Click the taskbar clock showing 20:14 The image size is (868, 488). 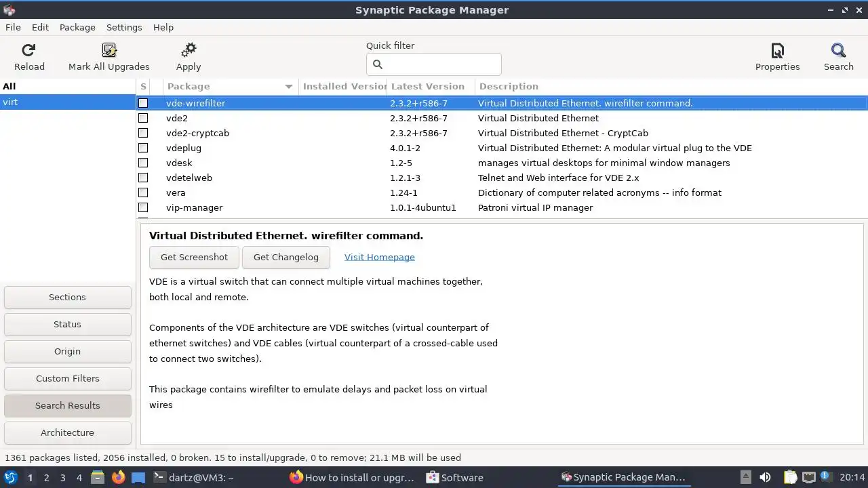(852, 477)
